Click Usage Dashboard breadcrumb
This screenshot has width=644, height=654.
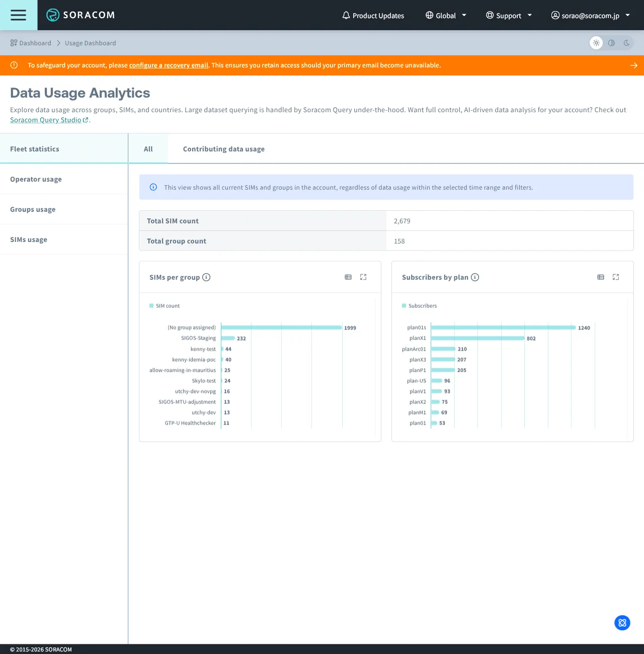[x=91, y=43]
